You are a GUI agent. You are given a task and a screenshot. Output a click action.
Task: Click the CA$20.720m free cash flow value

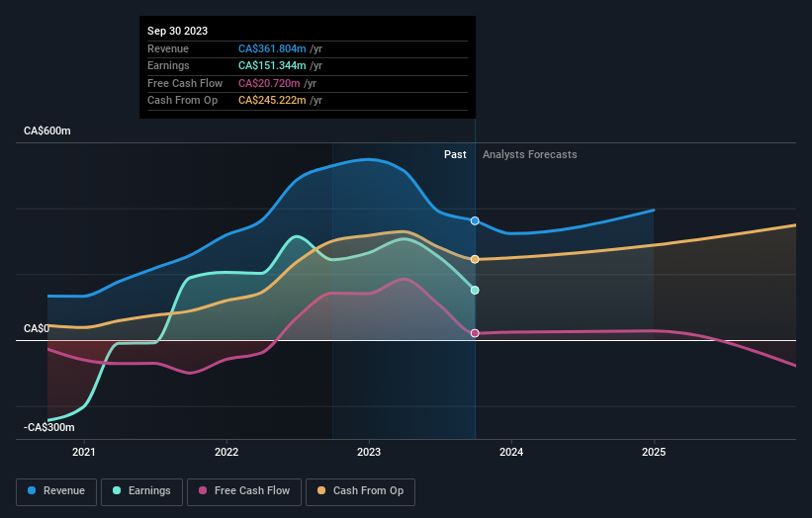pos(269,83)
